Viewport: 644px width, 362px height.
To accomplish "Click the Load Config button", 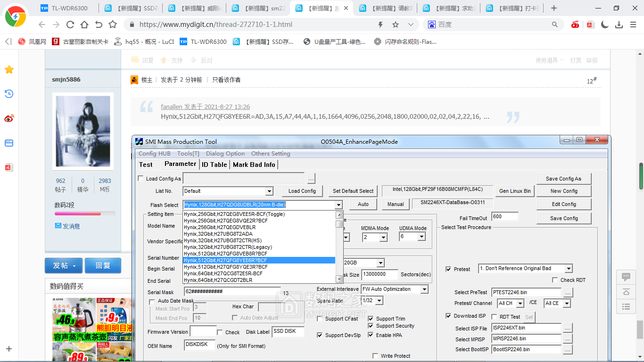I will point(302,191).
